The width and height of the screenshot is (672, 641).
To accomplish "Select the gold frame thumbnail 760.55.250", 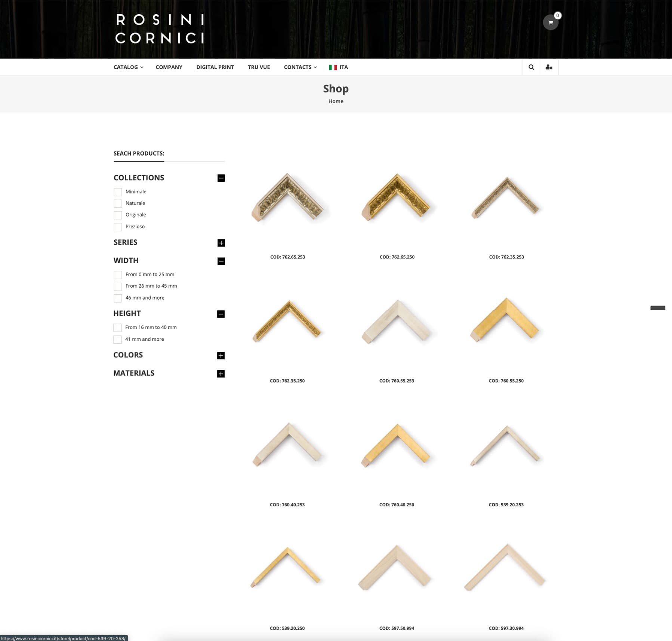I will (506, 320).
